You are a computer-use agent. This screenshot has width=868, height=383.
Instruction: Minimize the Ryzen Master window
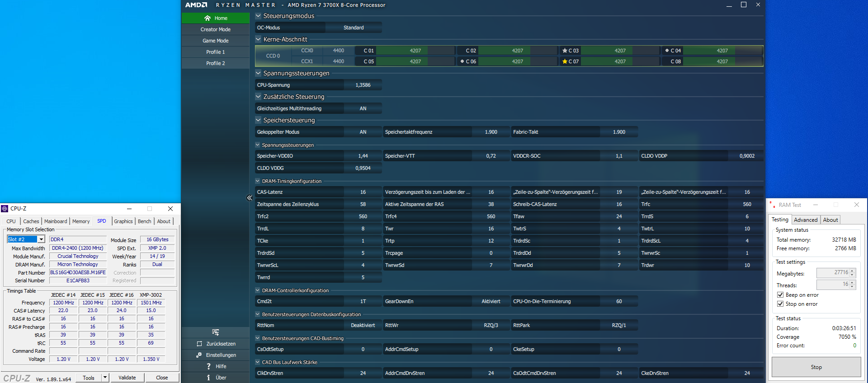click(x=729, y=5)
